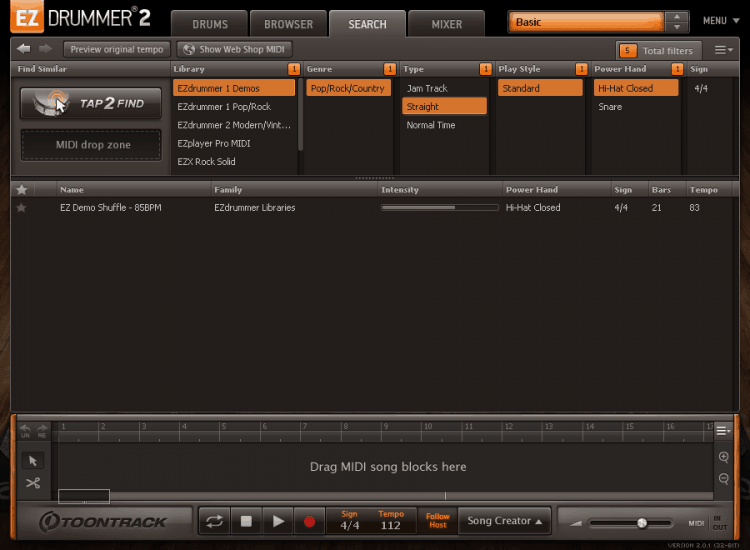750x550 pixels.
Task: Click the redo icon in song track
Action: (x=42, y=430)
